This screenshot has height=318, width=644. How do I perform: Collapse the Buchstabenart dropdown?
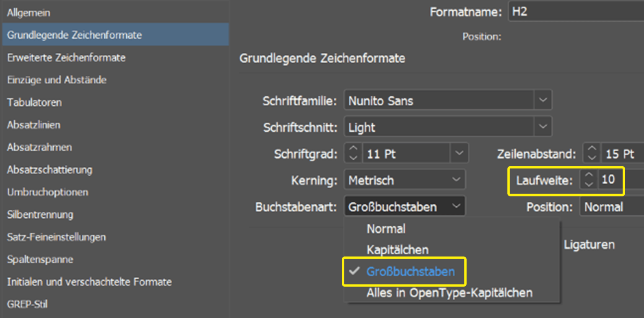tap(405, 207)
